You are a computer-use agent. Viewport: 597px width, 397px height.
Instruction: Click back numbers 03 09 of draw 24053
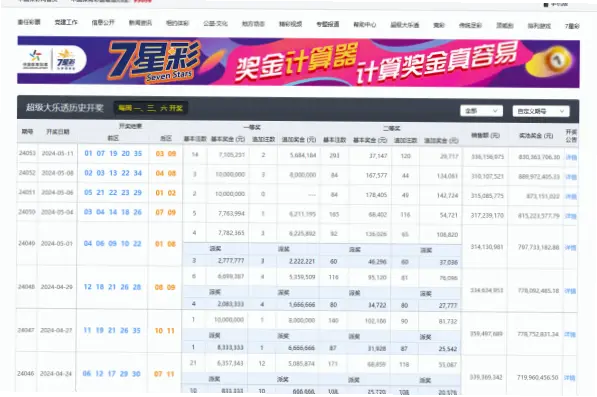(166, 154)
